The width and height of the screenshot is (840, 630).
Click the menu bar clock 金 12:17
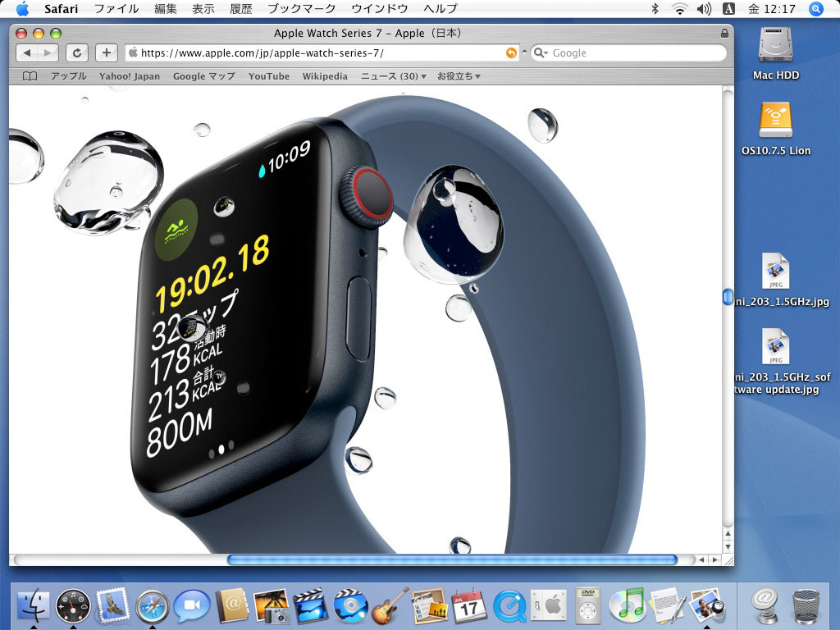coord(771,8)
